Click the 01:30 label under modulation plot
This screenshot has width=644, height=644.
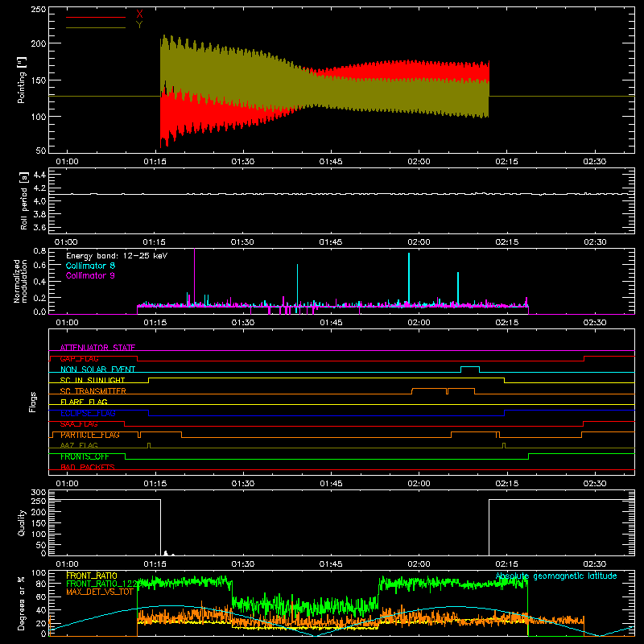243,323
